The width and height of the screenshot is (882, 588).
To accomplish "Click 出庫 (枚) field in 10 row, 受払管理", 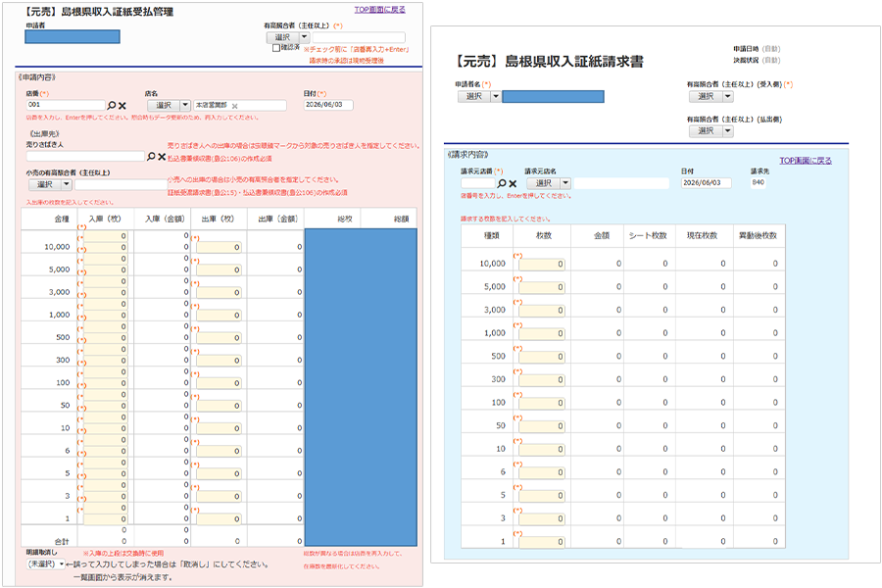I will pos(219,428).
